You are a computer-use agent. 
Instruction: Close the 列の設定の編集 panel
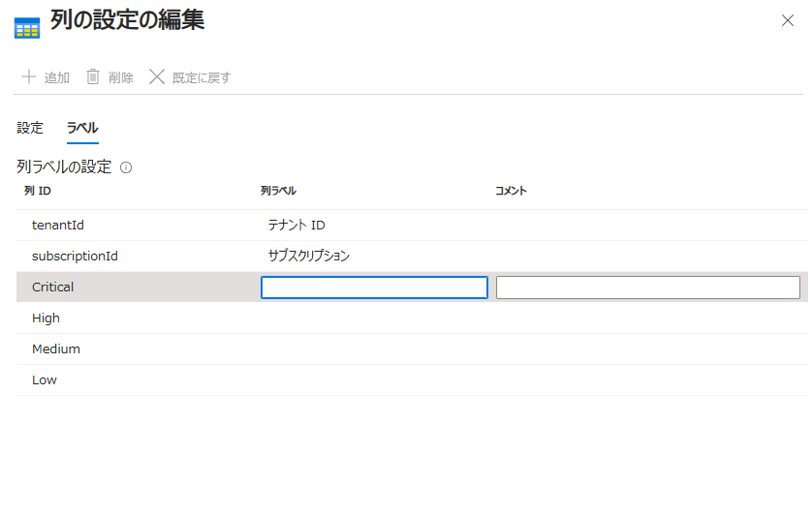point(787,20)
